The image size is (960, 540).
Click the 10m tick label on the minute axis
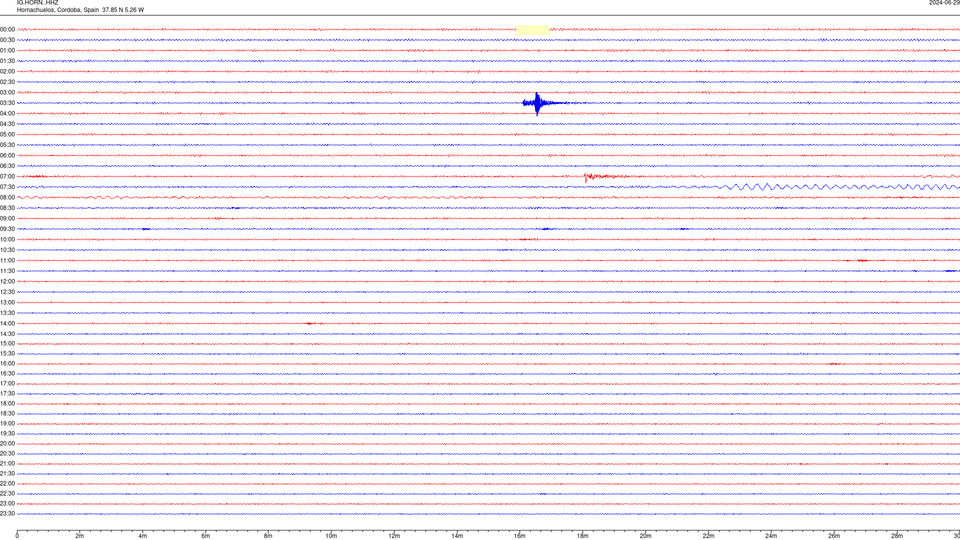[331, 536]
